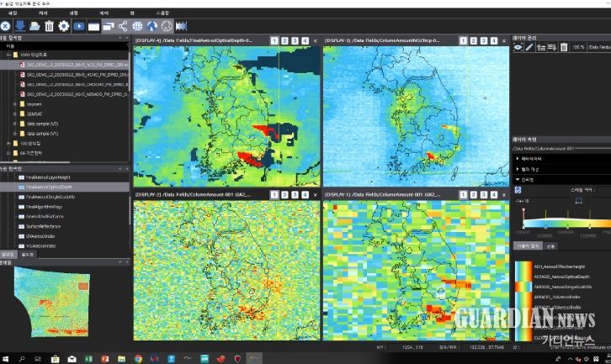Screen dimensions: 611x364
Task: Open Chrome from the taskbar
Action: 138,359
